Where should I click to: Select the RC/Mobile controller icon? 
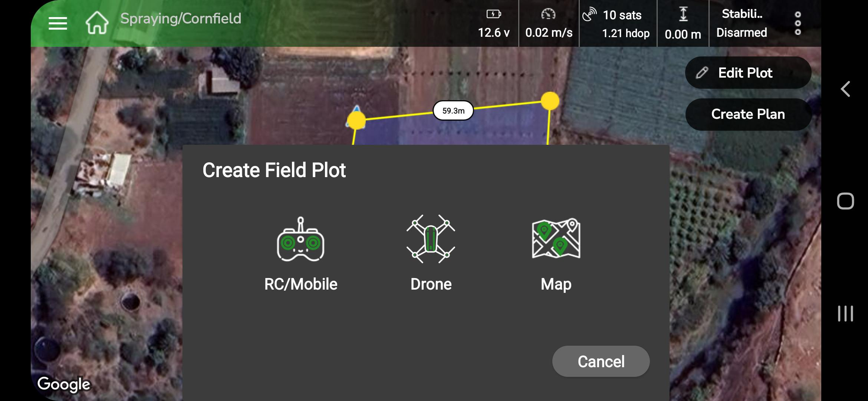click(300, 239)
